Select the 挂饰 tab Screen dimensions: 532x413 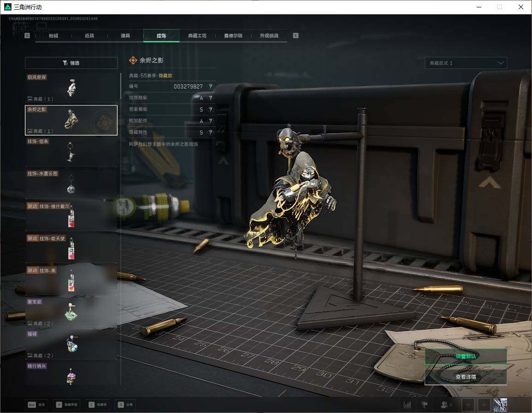[161, 35]
